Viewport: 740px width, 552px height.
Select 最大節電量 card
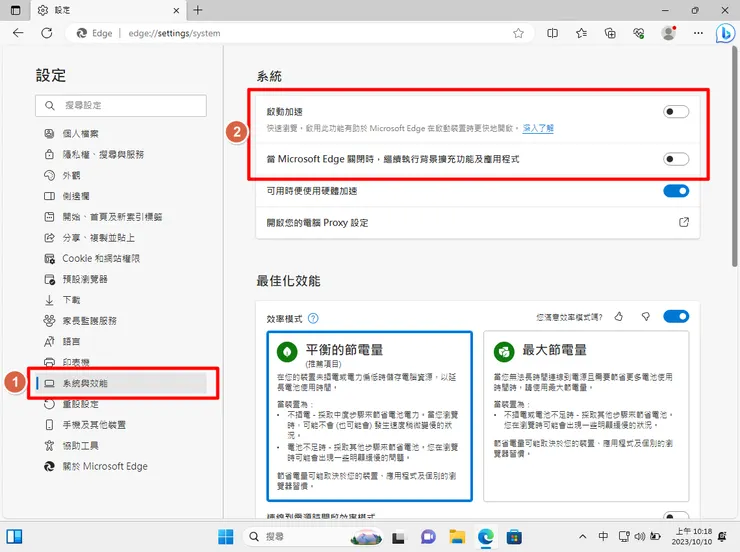click(x=586, y=416)
